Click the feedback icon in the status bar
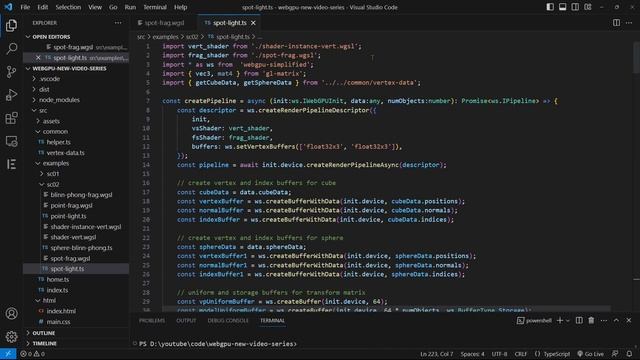This screenshot has height=360, width=640. (x=615, y=354)
